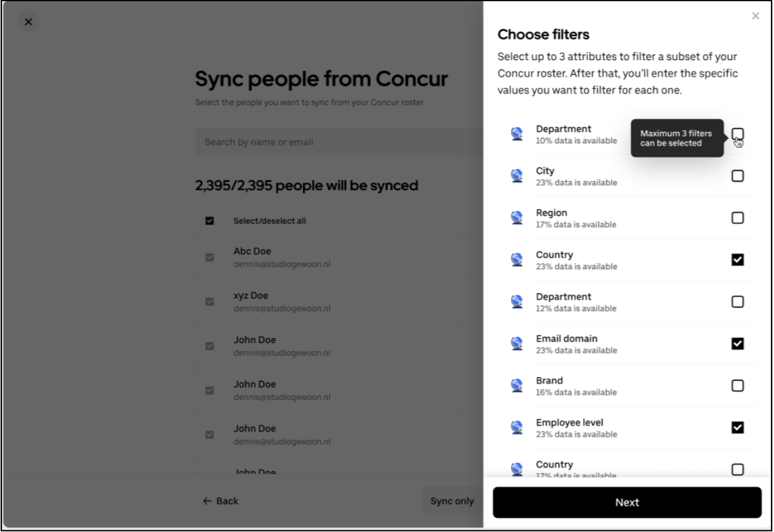Click globe icon for Department with 12% data
The height and width of the screenshot is (532, 774).
(517, 302)
